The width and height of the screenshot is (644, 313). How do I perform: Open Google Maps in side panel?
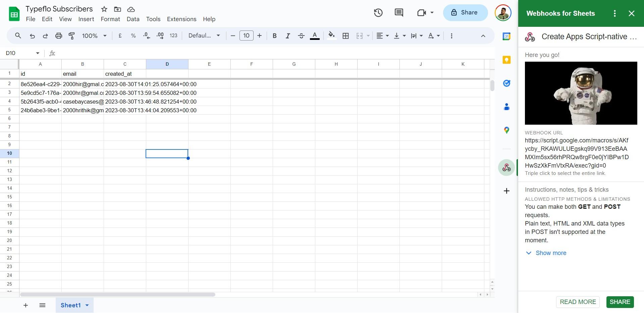coord(506,130)
